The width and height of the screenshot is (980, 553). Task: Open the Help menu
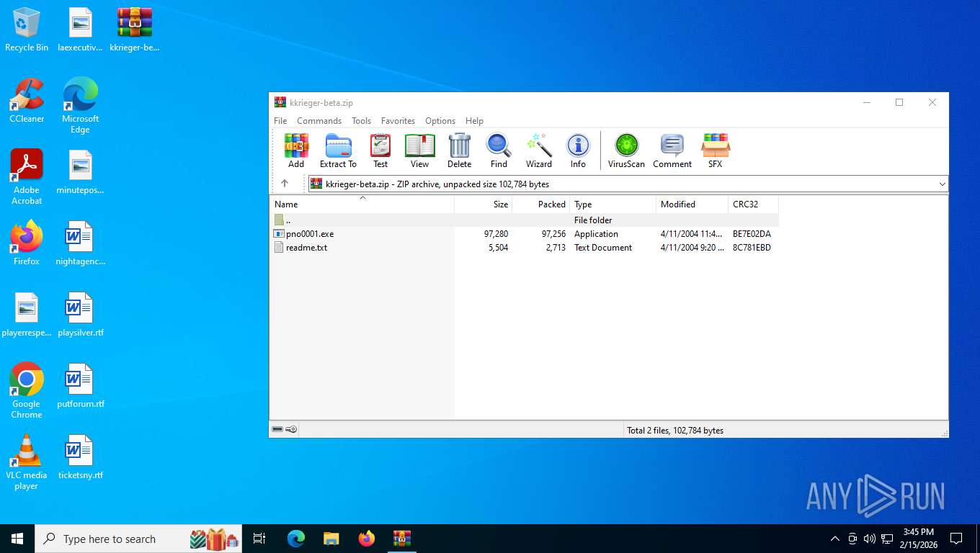[x=474, y=121]
